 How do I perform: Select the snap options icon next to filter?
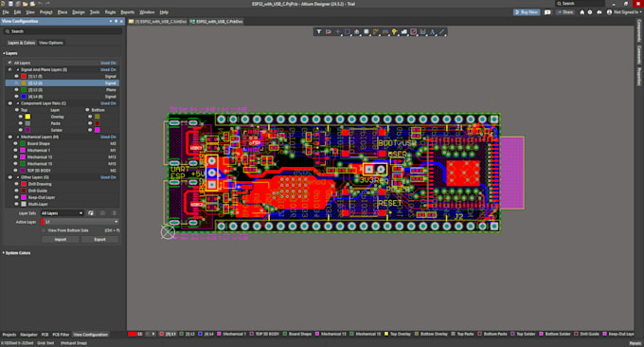(x=329, y=31)
